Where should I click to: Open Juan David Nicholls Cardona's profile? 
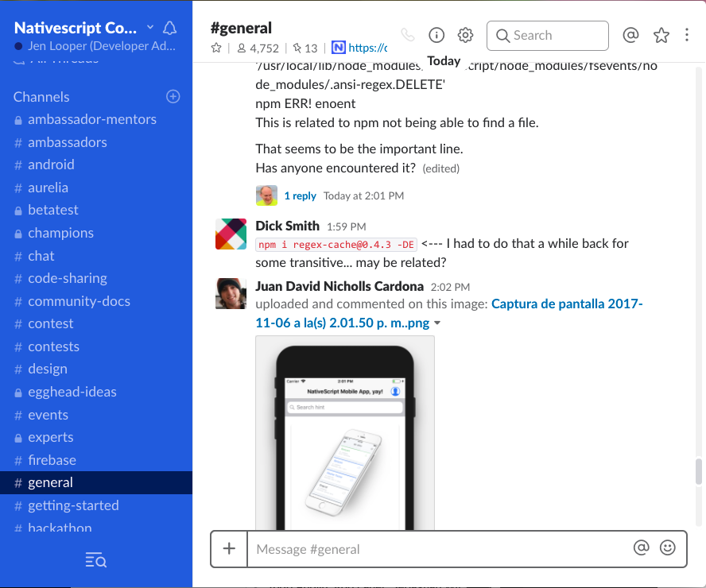[x=339, y=286]
